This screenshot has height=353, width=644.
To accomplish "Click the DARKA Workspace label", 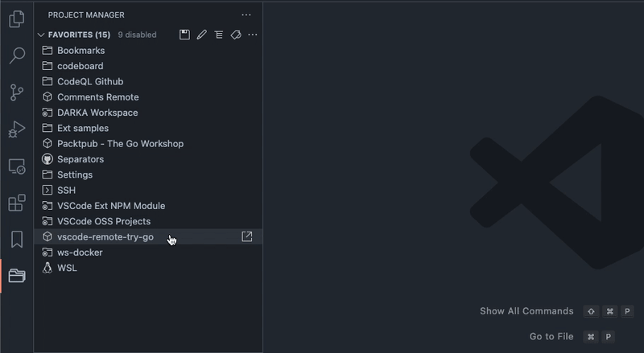I will [x=97, y=113].
